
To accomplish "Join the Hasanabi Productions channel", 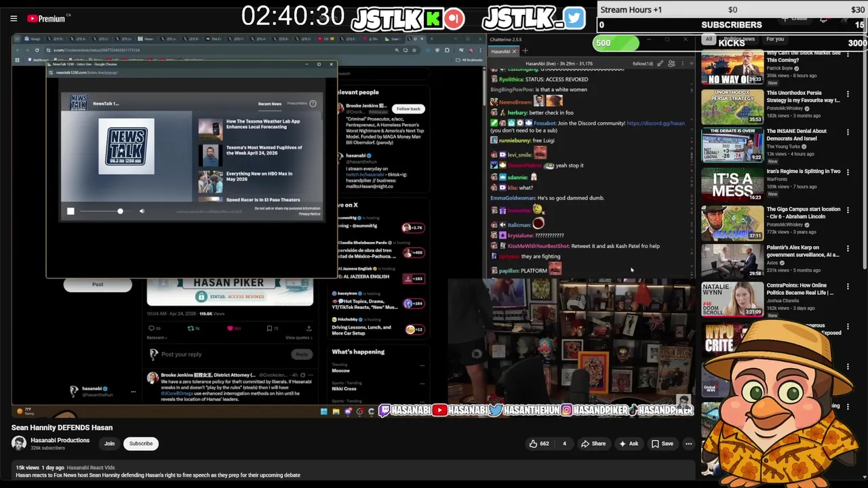I will point(109,443).
